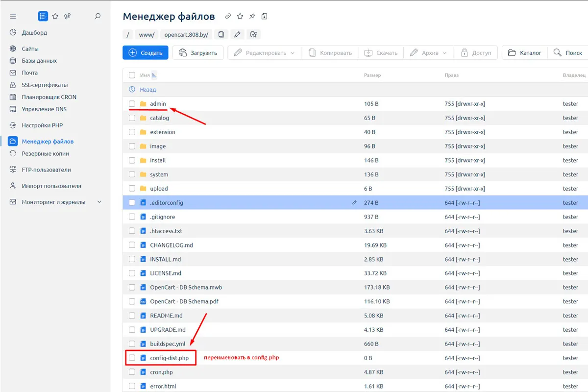Click the copy path icon in breadcrumb
The width and height of the screenshot is (588, 392).
click(221, 34)
